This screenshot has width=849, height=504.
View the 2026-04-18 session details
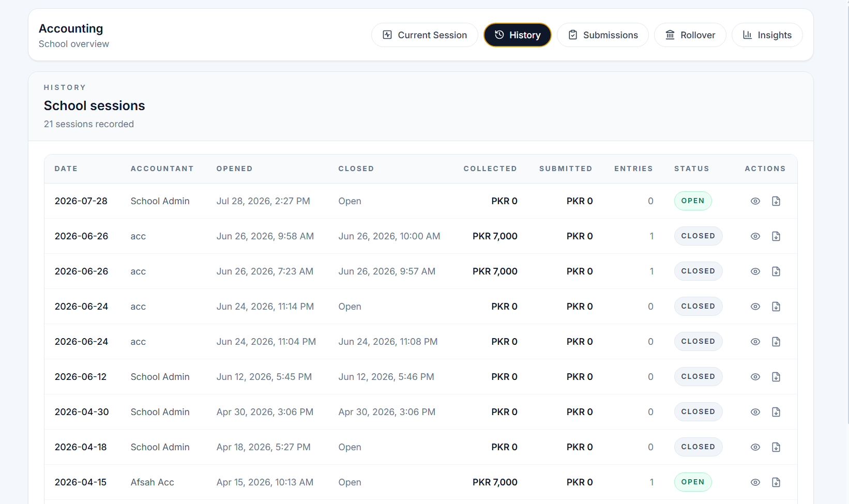coord(755,447)
